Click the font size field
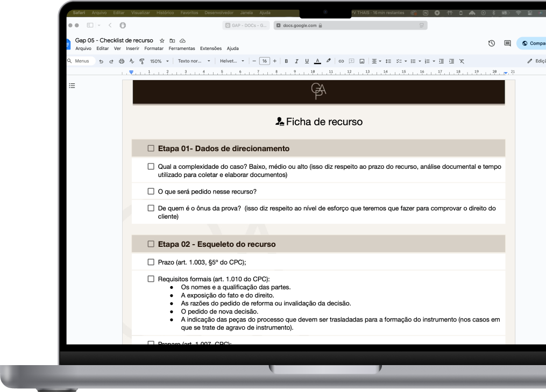This screenshot has height=392, width=546. [x=264, y=61]
